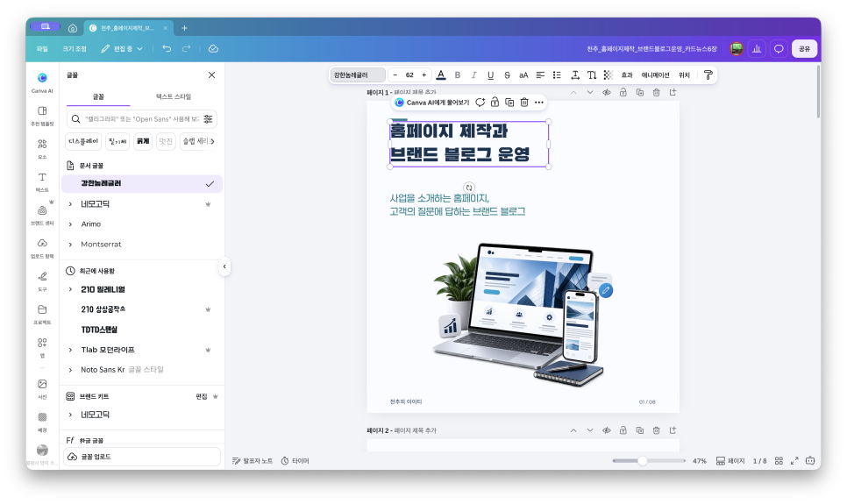Screen dimensions: 847x504
Task: Open the 애니메이션 menu
Action: 655,75
